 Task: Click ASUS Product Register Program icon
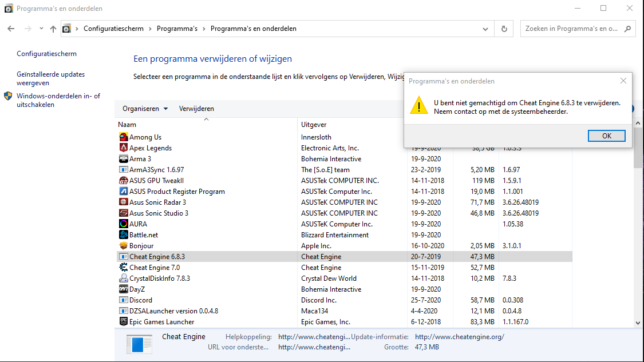(x=123, y=191)
